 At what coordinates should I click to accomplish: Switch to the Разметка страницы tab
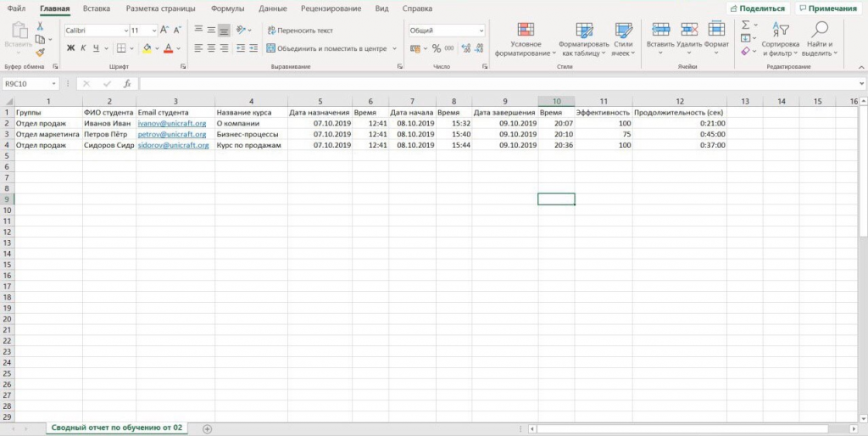160,8
